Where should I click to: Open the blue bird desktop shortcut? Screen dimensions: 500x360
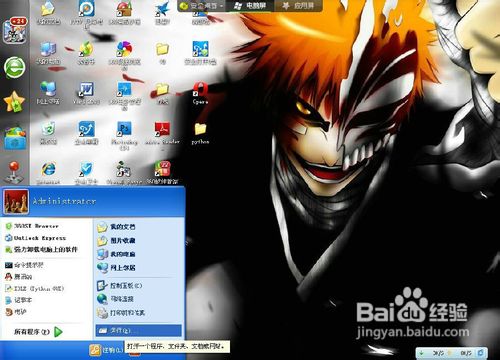coord(162,13)
